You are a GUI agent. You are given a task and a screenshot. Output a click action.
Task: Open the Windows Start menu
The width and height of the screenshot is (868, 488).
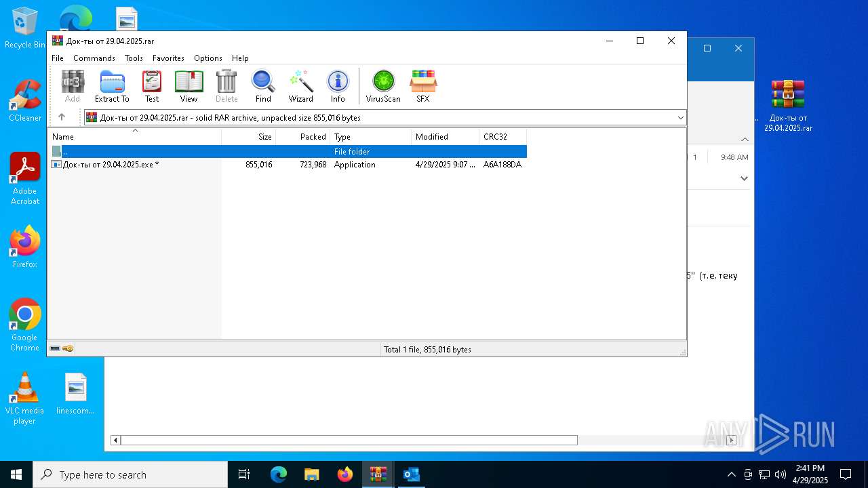point(16,474)
